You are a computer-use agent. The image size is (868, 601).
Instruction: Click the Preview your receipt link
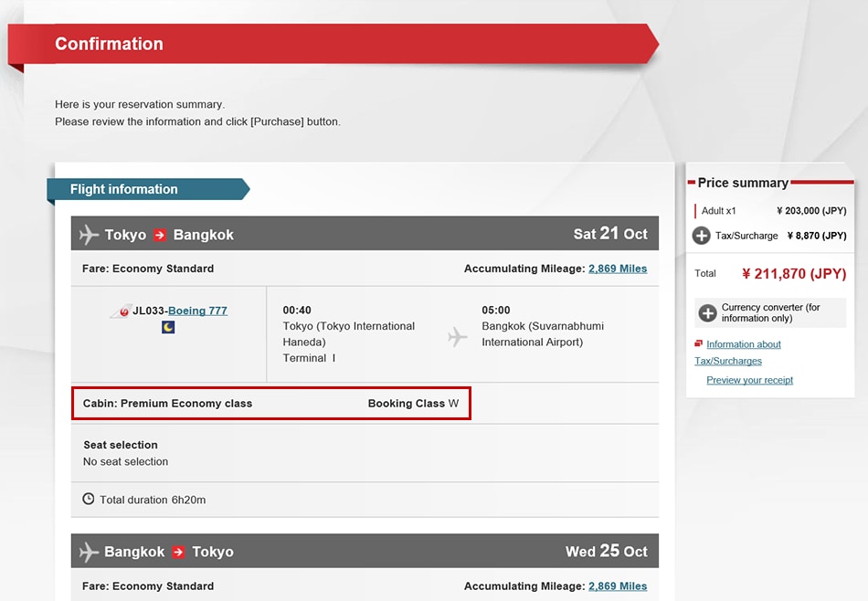[749, 380]
